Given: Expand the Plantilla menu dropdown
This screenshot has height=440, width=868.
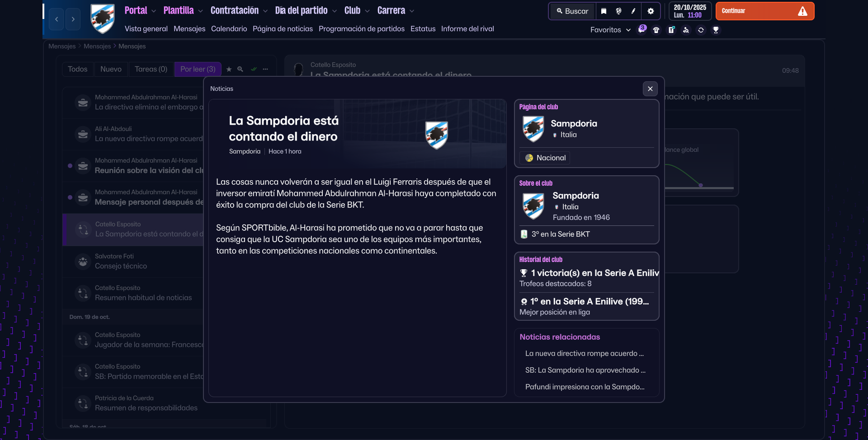Looking at the screenshot, I should click(183, 10).
